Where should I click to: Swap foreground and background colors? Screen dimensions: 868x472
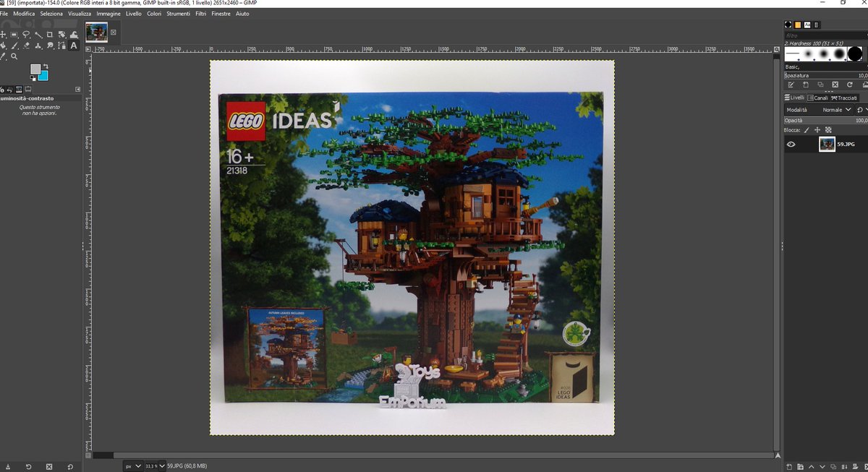pos(46,66)
